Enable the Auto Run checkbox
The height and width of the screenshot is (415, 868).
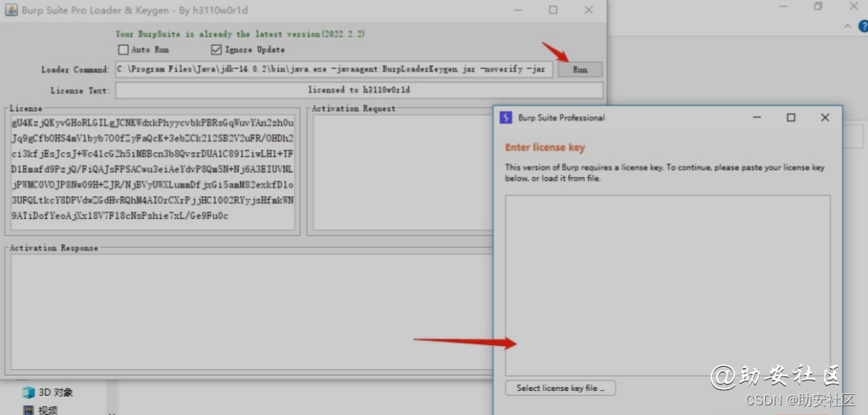tap(124, 50)
